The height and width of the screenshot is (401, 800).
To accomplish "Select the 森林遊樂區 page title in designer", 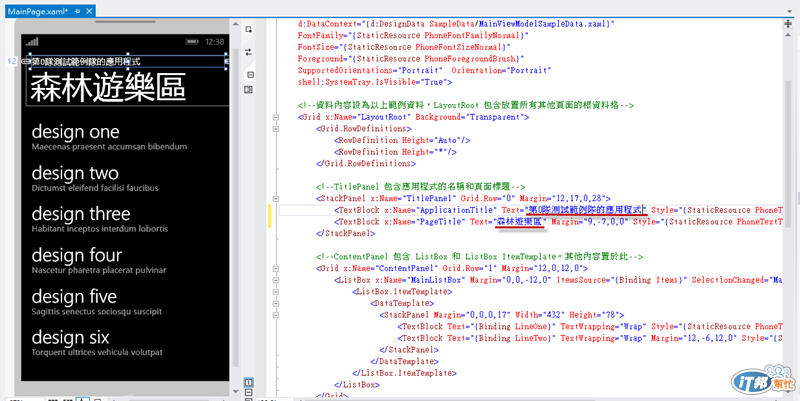I will 108,87.
